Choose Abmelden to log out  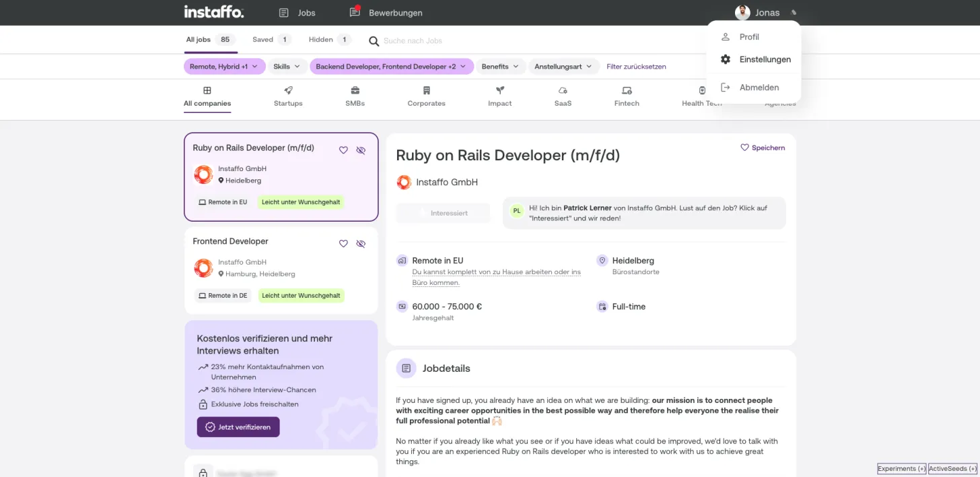coord(754,88)
